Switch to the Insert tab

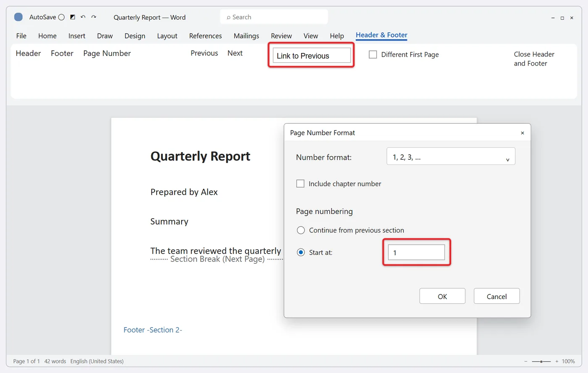[x=77, y=36]
